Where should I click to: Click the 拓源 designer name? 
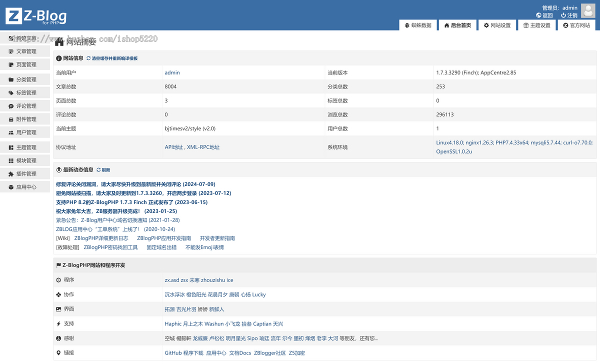tap(169, 309)
